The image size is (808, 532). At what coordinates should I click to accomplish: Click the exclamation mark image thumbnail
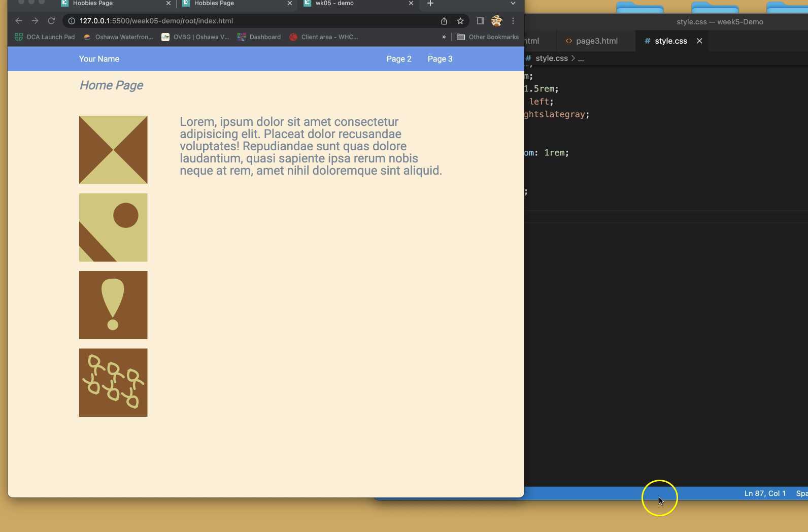tap(113, 305)
